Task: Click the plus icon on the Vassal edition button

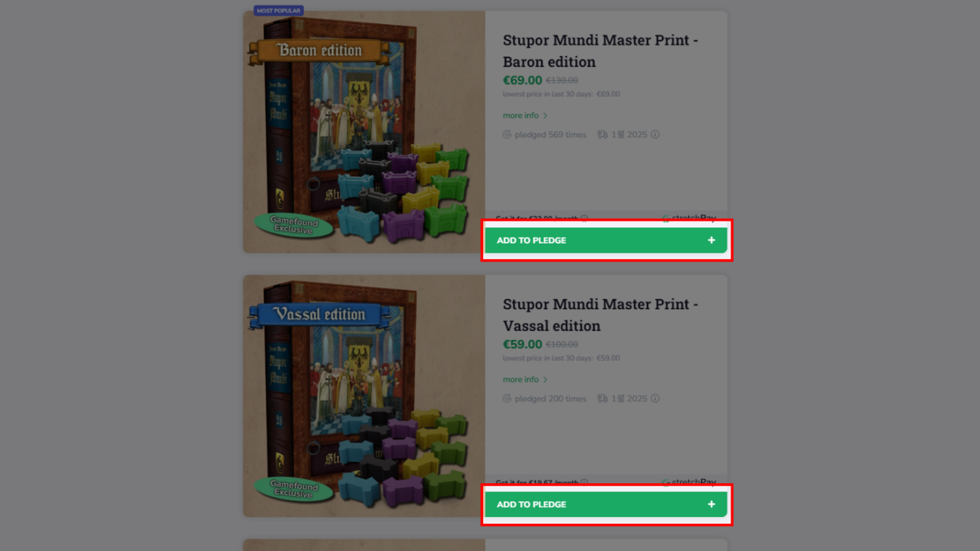Action: coord(711,504)
